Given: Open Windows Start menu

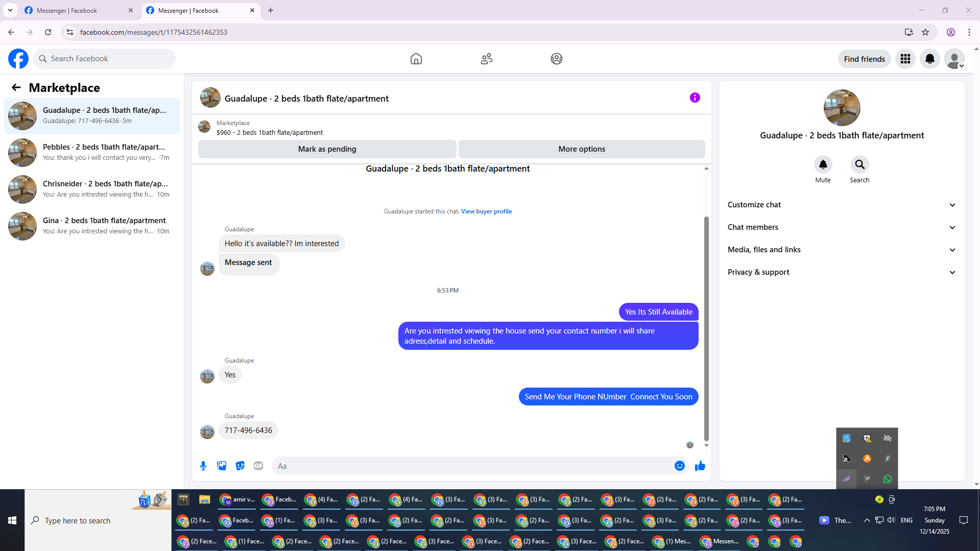Looking at the screenshot, I should click(12, 520).
